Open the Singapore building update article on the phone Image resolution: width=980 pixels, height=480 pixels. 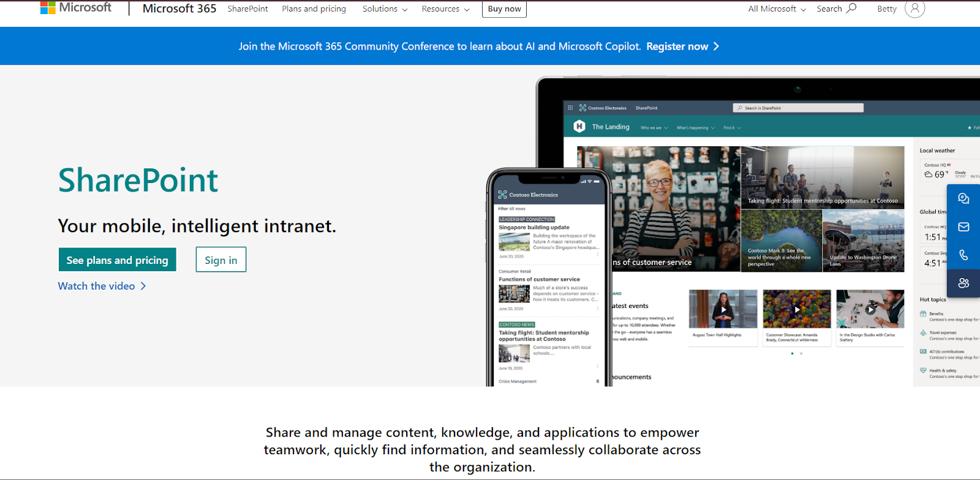(548, 238)
